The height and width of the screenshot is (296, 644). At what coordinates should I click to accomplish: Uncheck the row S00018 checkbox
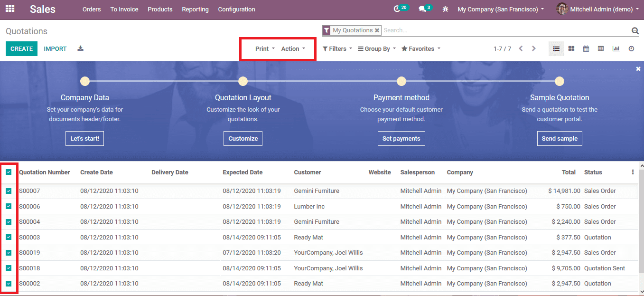point(9,268)
